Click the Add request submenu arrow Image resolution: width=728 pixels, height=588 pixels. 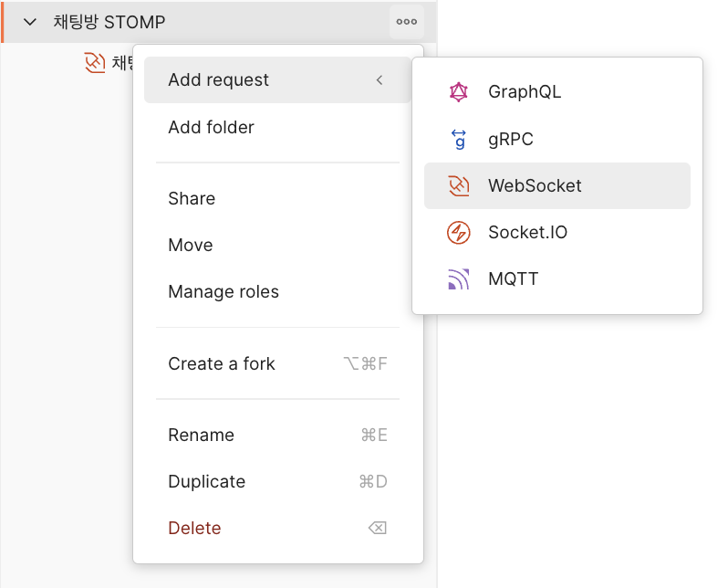[380, 80]
